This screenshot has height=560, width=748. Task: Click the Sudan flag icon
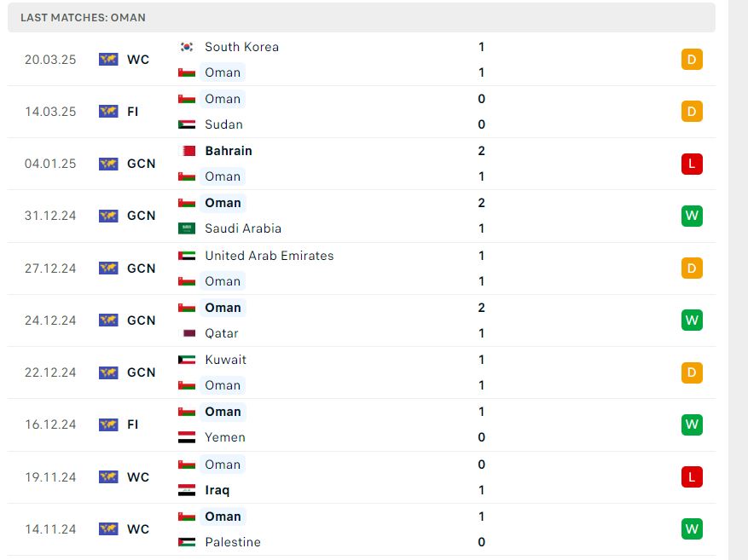[x=187, y=124]
